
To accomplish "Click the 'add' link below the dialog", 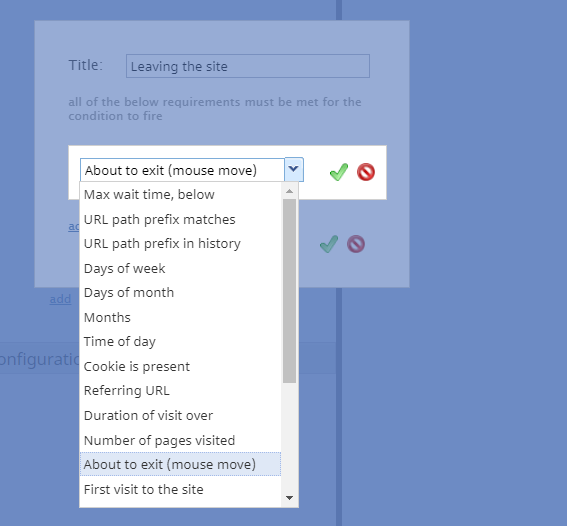I will click(x=60, y=299).
